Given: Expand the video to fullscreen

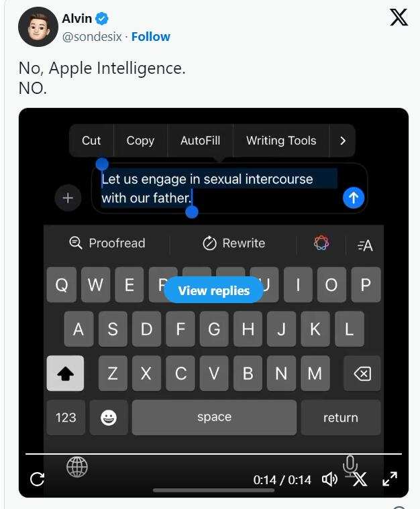Looking at the screenshot, I should pyautogui.click(x=390, y=479).
